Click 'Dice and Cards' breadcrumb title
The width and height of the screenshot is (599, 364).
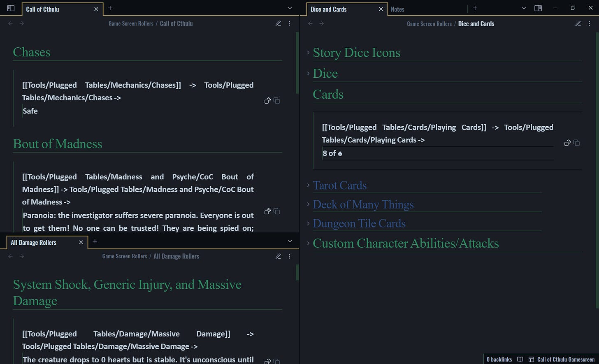[476, 24]
